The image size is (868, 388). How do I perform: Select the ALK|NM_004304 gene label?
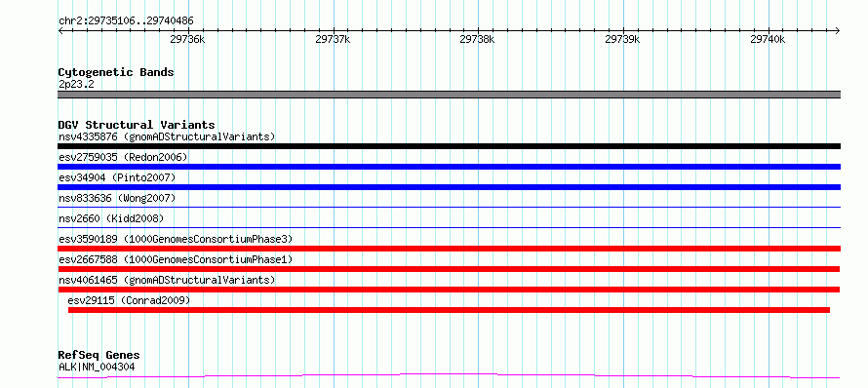click(97, 367)
